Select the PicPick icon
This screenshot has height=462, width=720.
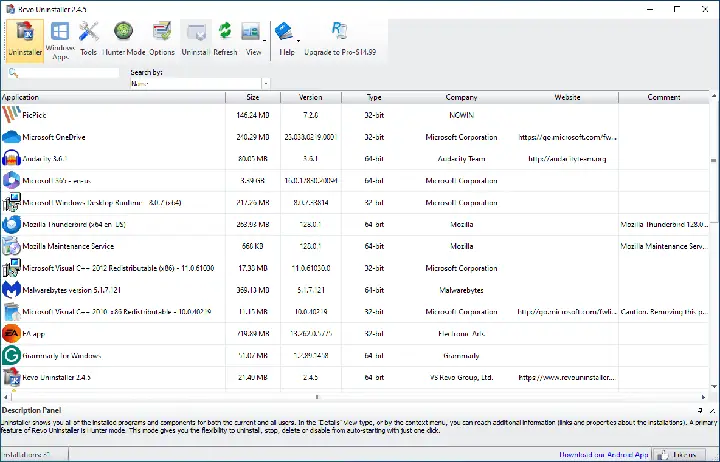point(11,115)
